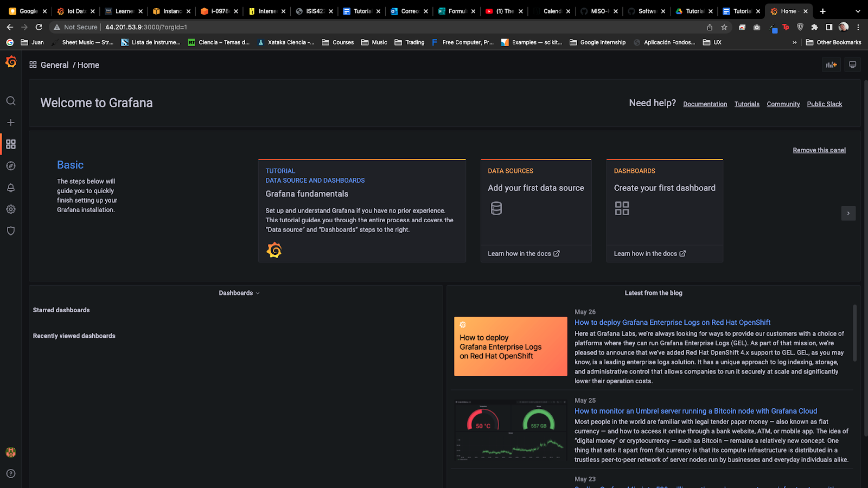868x488 pixels.
Task: Open the Explore compass icon
Action: tap(11, 166)
